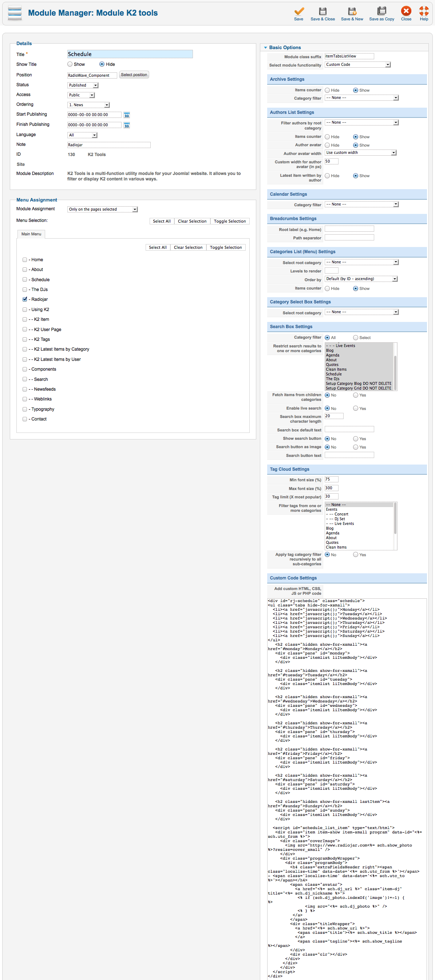Screen dimensions: 435x980
Task: Open Category Select Box root category dropdown
Action: [361, 312]
